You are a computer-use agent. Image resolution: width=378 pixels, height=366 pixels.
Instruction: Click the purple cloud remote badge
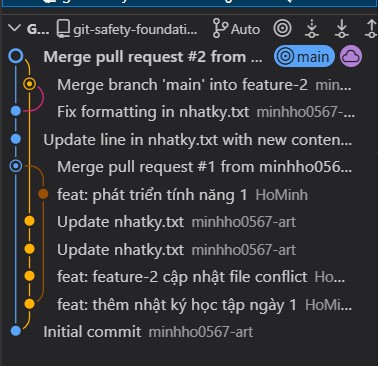pos(351,57)
